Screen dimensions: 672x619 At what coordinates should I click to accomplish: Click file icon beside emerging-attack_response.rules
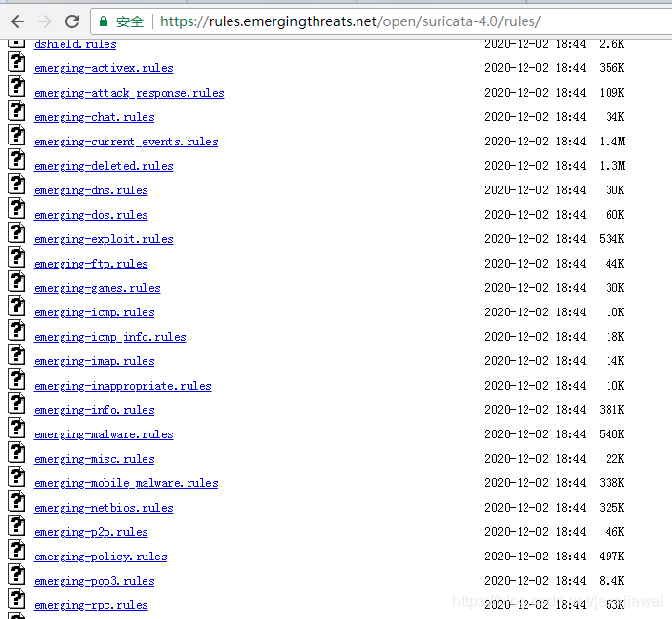click(x=17, y=86)
